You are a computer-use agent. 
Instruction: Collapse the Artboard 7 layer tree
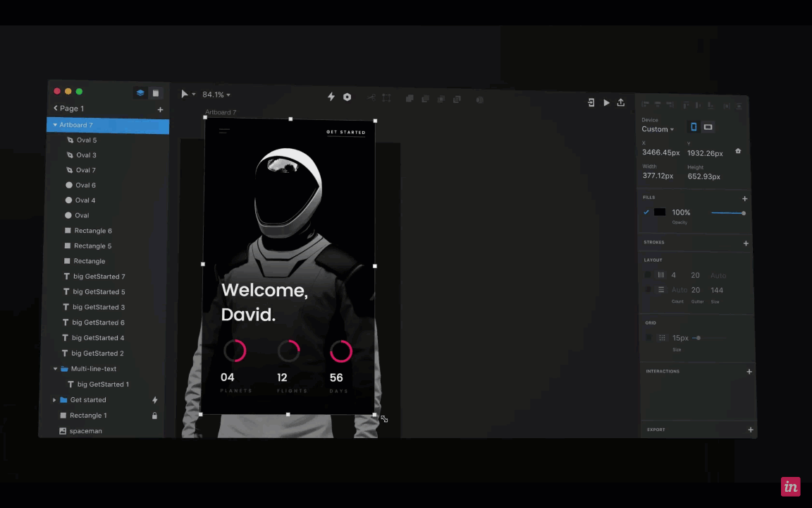(x=55, y=125)
